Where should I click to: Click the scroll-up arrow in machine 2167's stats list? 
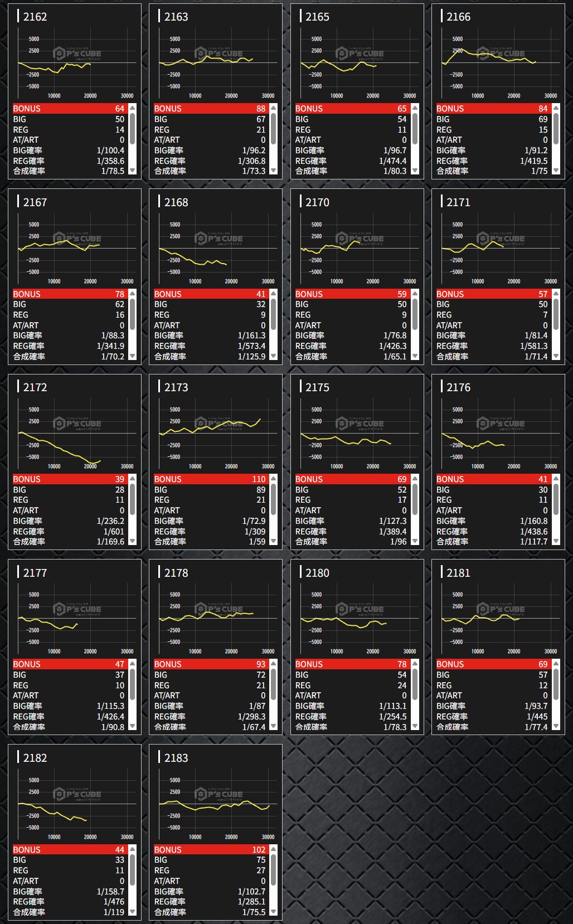click(x=132, y=293)
